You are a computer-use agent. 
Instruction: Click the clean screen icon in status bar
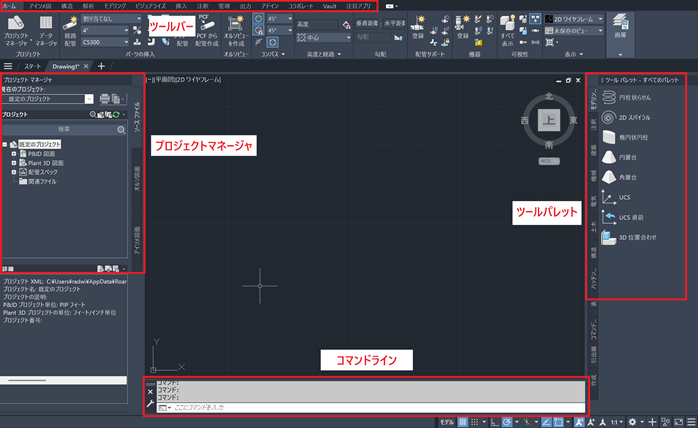[x=678, y=422]
